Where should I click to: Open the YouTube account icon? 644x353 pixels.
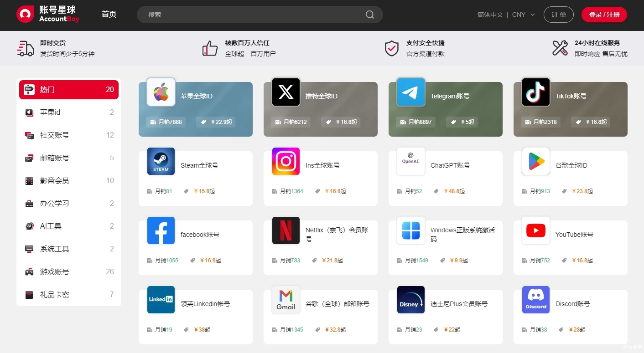(x=536, y=230)
